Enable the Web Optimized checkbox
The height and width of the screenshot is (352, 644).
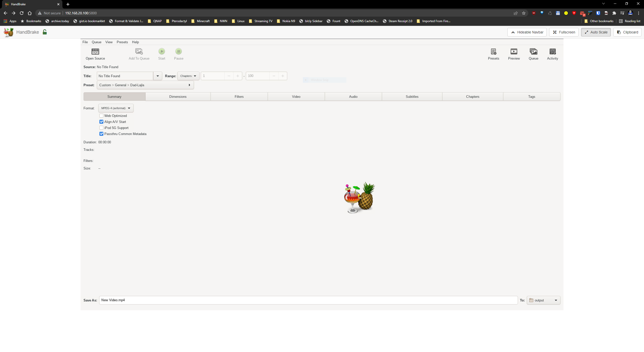coord(101,116)
